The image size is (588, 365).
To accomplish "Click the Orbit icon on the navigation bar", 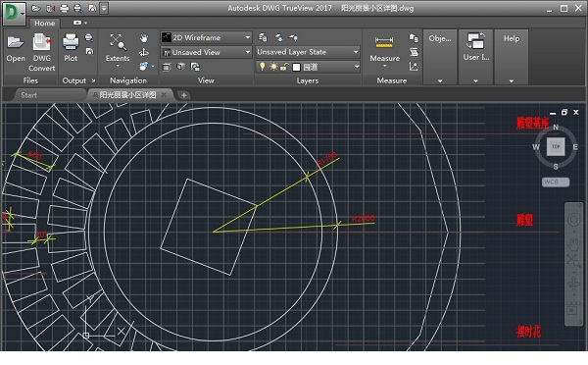I will (x=573, y=284).
